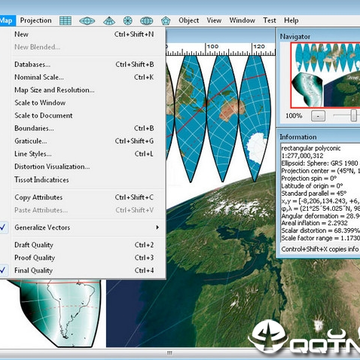The height and width of the screenshot is (360, 360).
Task: Choose Copy Attributes
Action: pyautogui.click(x=83, y=198)
